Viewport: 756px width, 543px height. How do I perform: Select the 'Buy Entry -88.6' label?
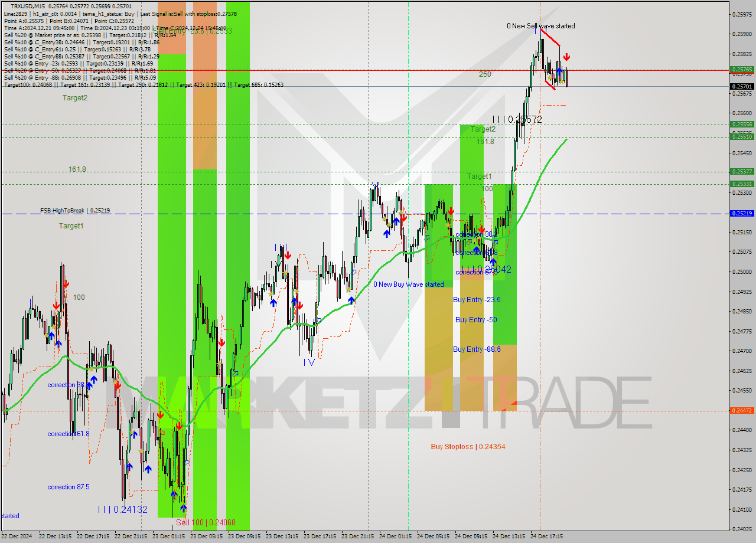click(x=477, y=349)
